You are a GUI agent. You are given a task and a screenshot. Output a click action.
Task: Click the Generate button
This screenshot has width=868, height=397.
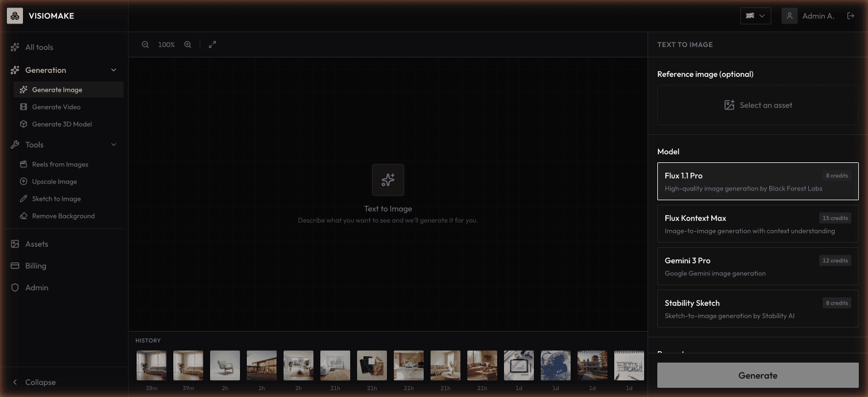click(x=758, y=375)
